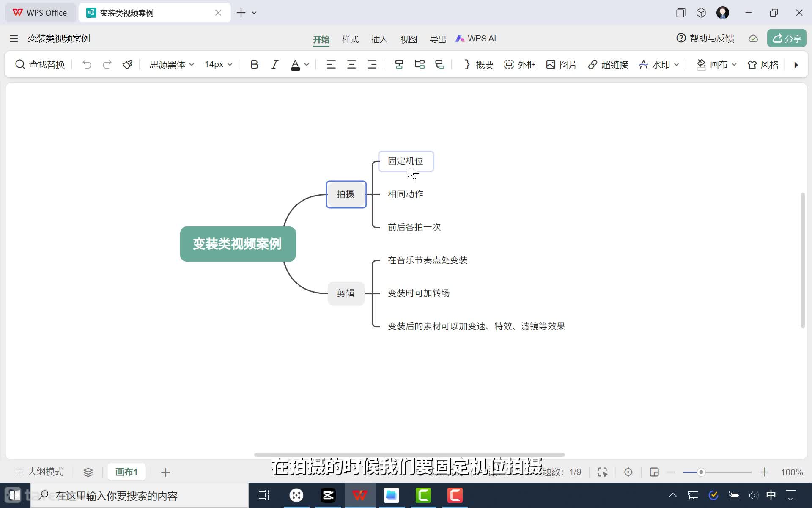The image size is (812, 508).
Task: Open the canvas (画布) fill dropdown
Action: click(716, 64)
